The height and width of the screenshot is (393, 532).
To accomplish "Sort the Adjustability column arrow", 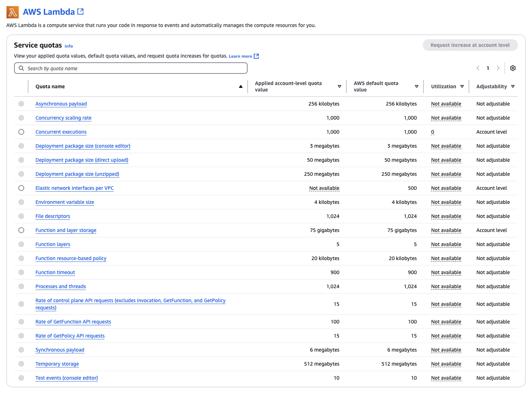I will pyautogui.click(x=513, y=86).
